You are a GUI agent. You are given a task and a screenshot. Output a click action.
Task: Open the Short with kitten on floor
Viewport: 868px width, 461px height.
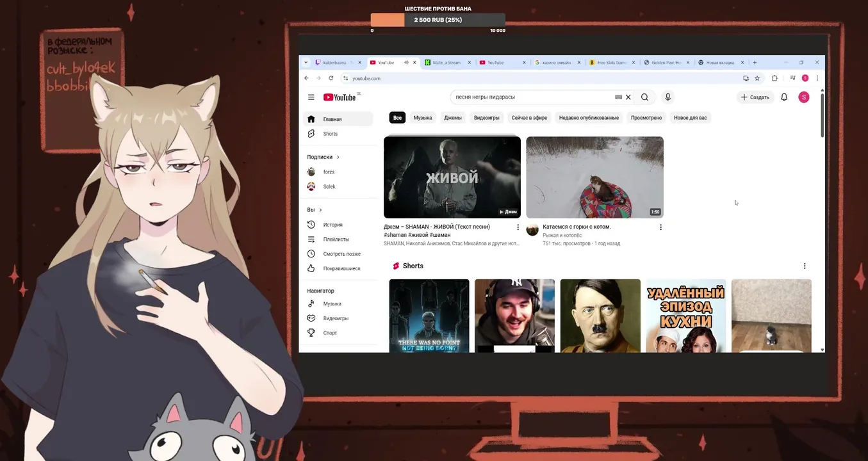pyautogui.click(x=771, y=316)
